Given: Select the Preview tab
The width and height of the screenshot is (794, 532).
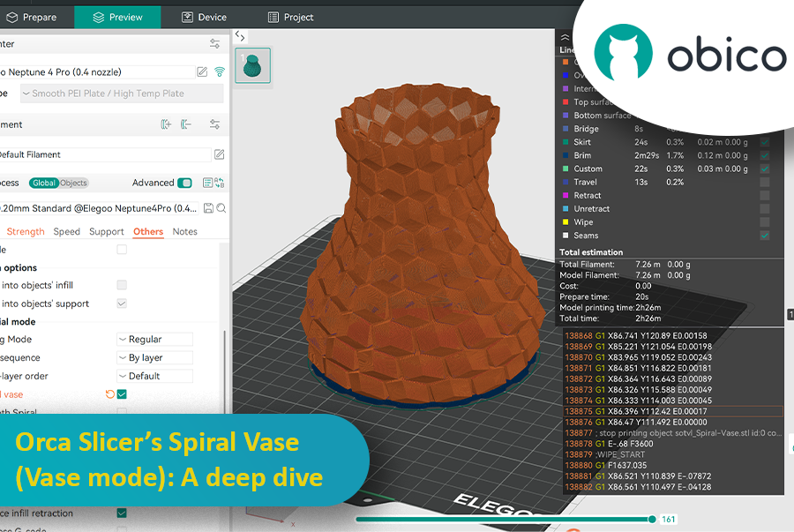Looking at the screenshot, I should [117, 18].
